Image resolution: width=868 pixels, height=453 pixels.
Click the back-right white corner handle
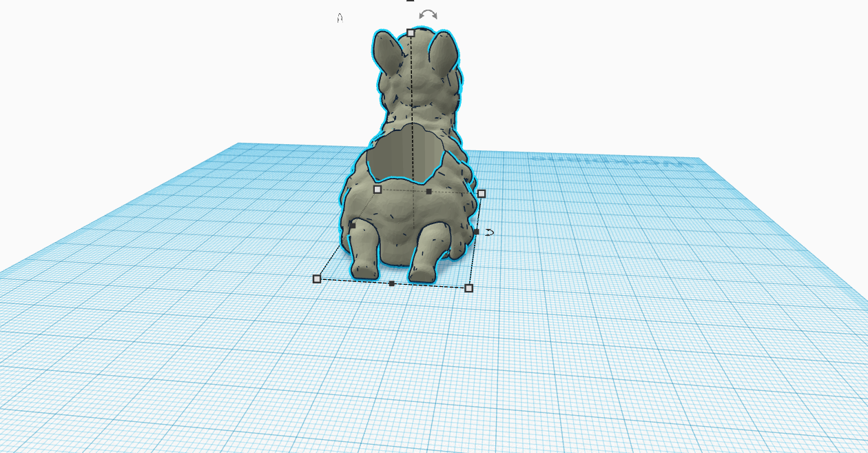tap(482, 194)
